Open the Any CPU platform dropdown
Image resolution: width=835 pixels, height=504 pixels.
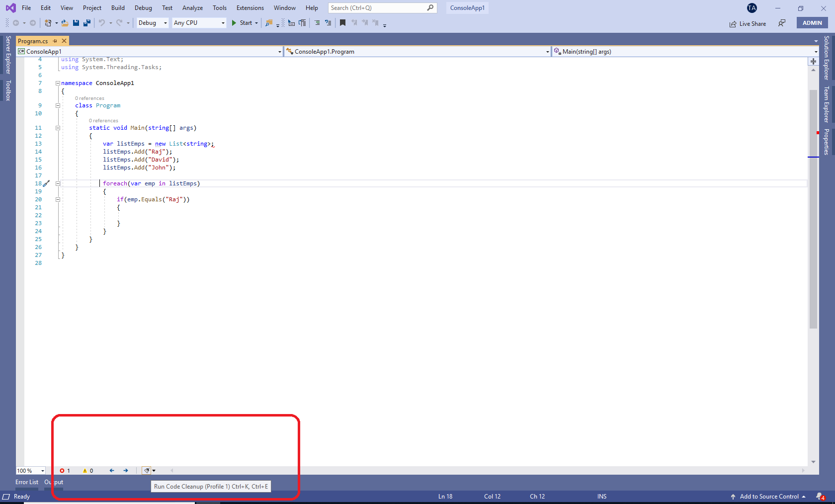click(x=199, y=23)
